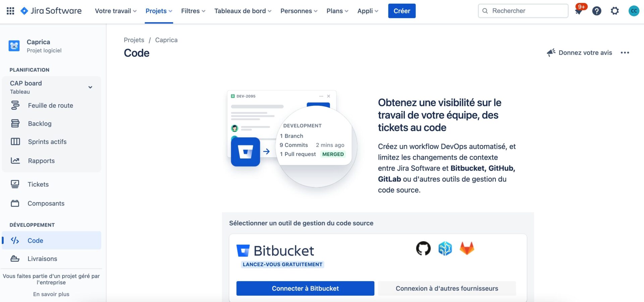The height and width of the screenshot is (302, 644).
Task: Click the Rapports chart icon
Action: pyautogui.click(x=15, y=161)
